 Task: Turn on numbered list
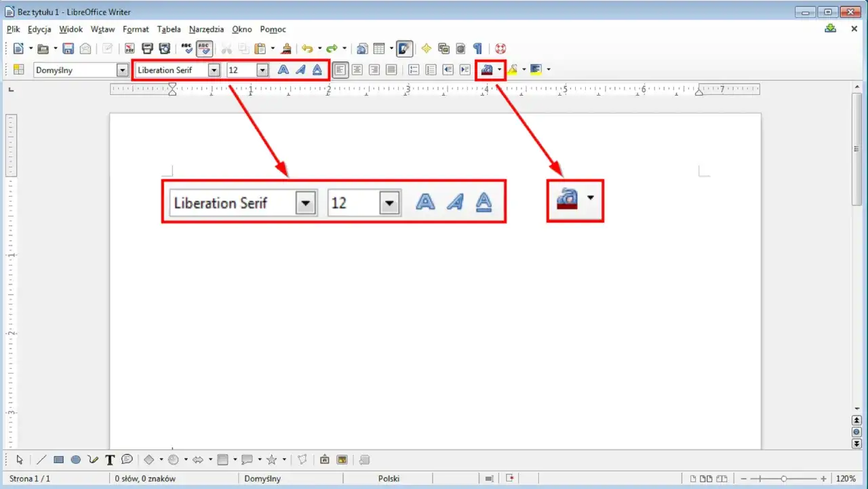pos(414,69)
